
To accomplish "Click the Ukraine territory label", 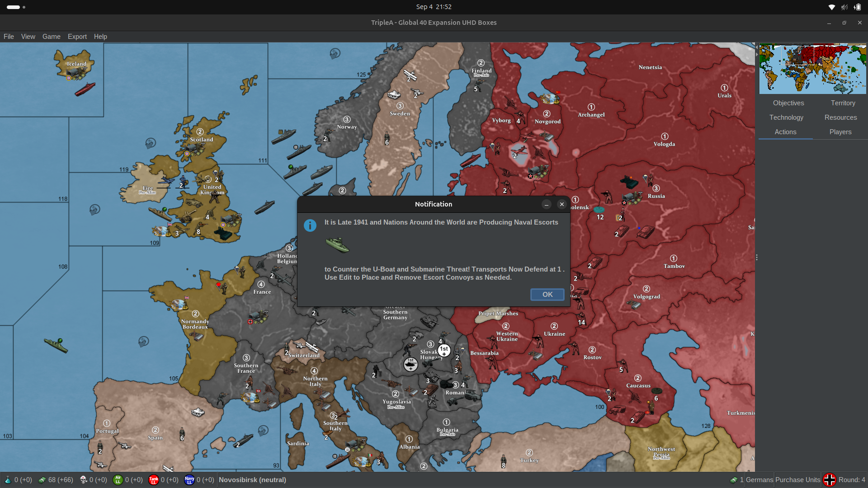I will (x=554, y=334).
